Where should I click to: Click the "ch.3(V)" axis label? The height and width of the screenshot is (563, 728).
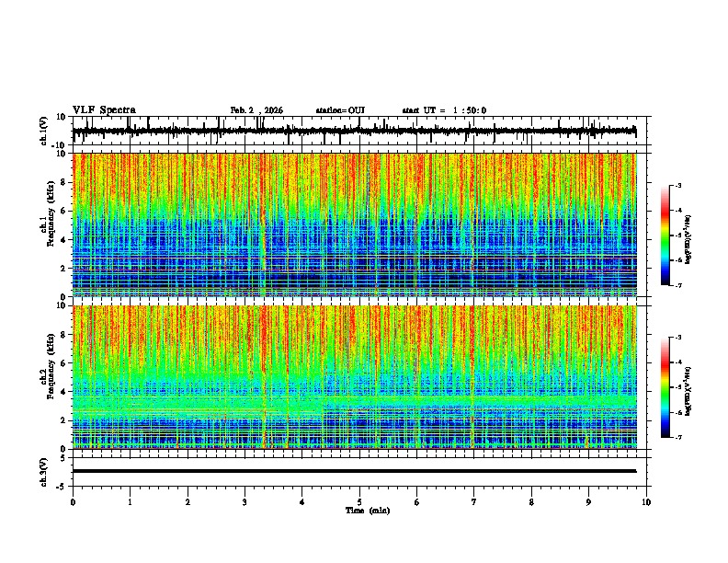[x=43, y=472]
